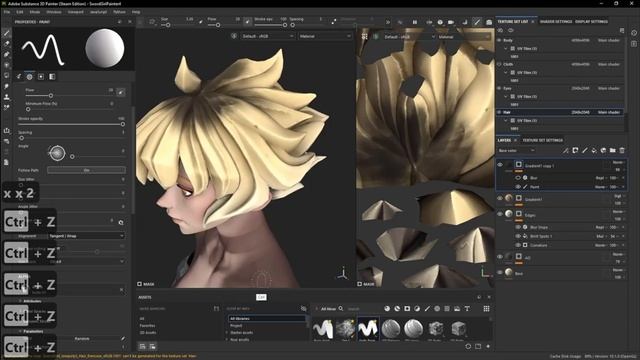Delete layer trash icon
This screenshot has height=360, width=640.
coord(622,151)
